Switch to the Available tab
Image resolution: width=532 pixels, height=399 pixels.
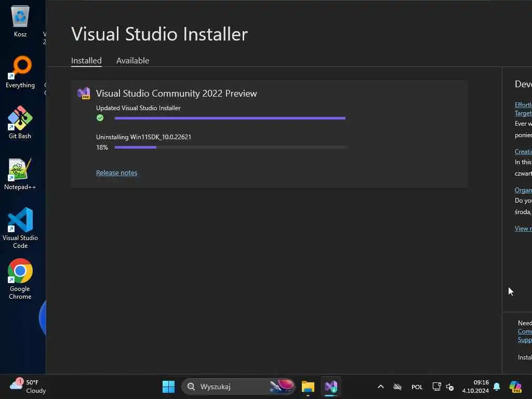click(x=132, y=60)
